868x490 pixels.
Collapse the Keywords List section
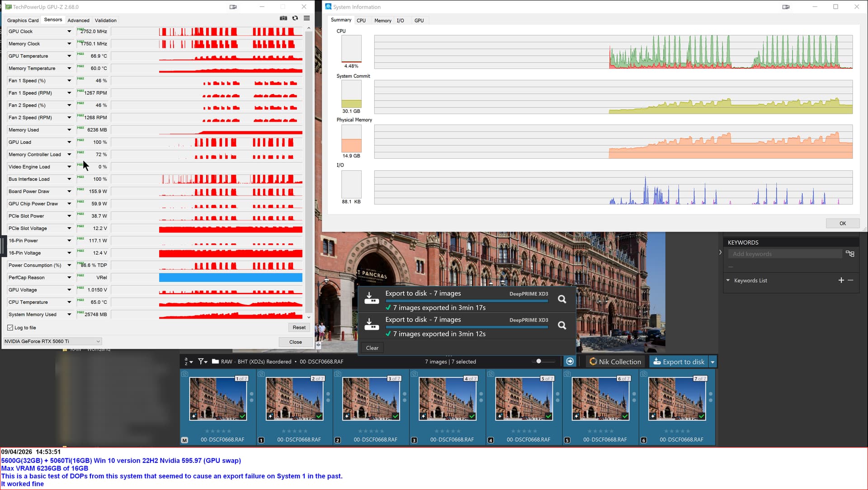[x=728, y=281]
